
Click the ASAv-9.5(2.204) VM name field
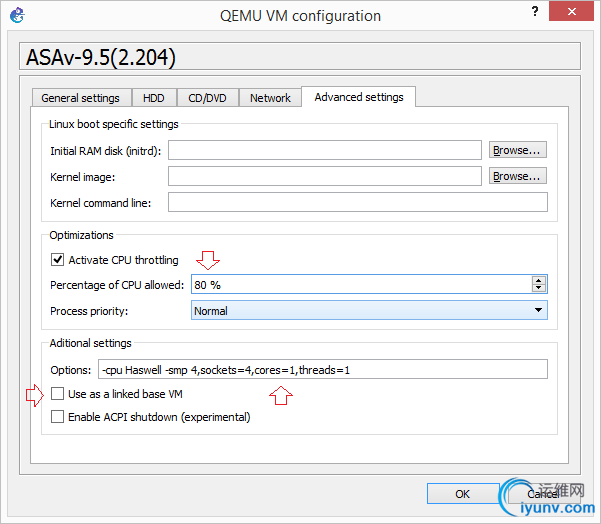(x=300, y=56)
